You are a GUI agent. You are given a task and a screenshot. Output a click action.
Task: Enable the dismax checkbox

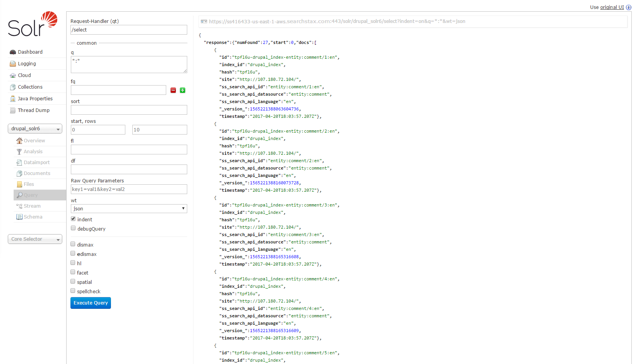click(x=73, y=244)
